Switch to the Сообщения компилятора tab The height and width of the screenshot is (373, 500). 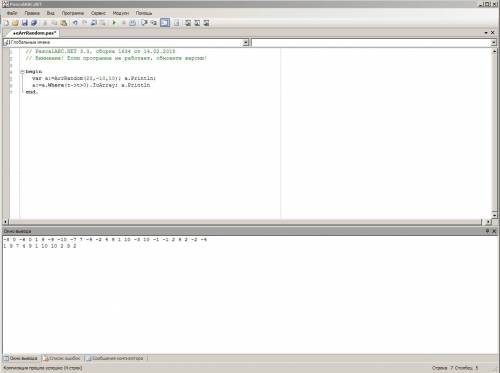(115, 358)
